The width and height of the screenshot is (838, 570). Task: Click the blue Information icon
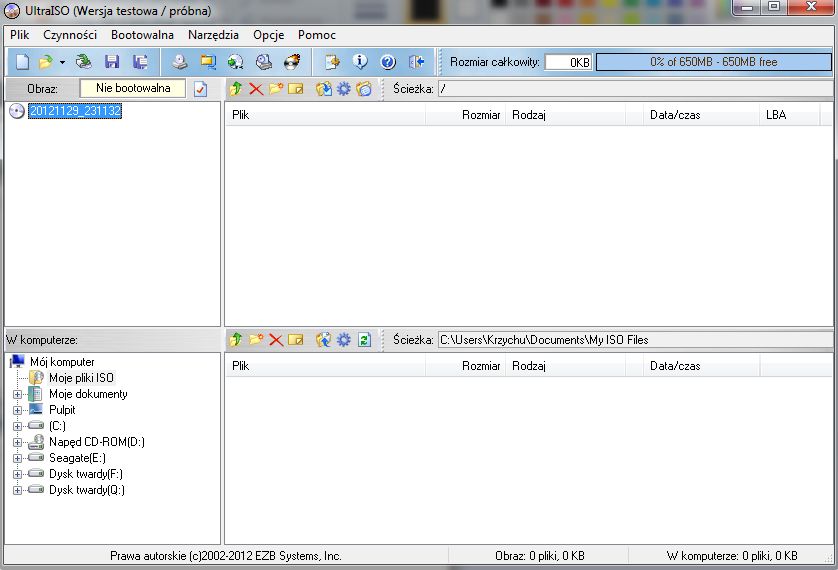[x=360, y=62]
